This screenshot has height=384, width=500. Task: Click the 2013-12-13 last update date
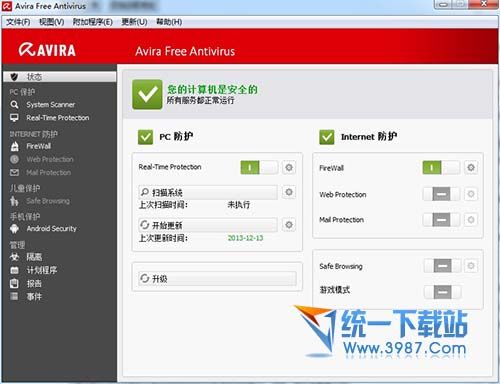pos(245,238)
